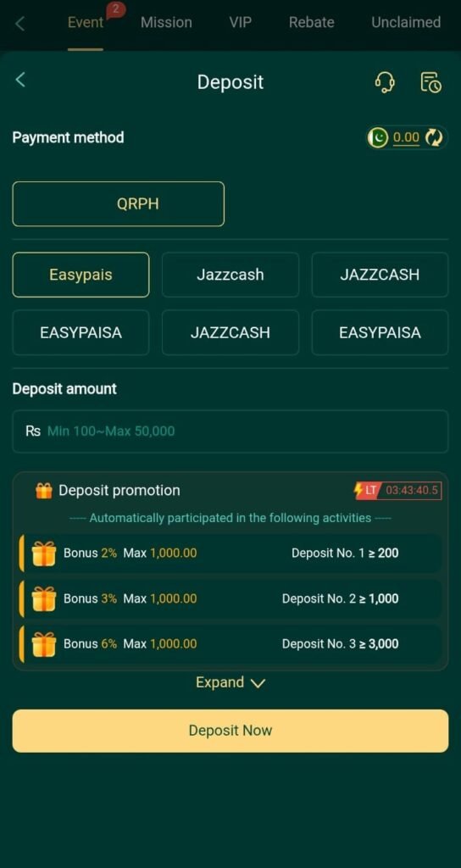Image resolution: width=461 pixels, height=868 pixels.
Task: Tap the LT countdown timer badge
Action: (x=397, y=491)
